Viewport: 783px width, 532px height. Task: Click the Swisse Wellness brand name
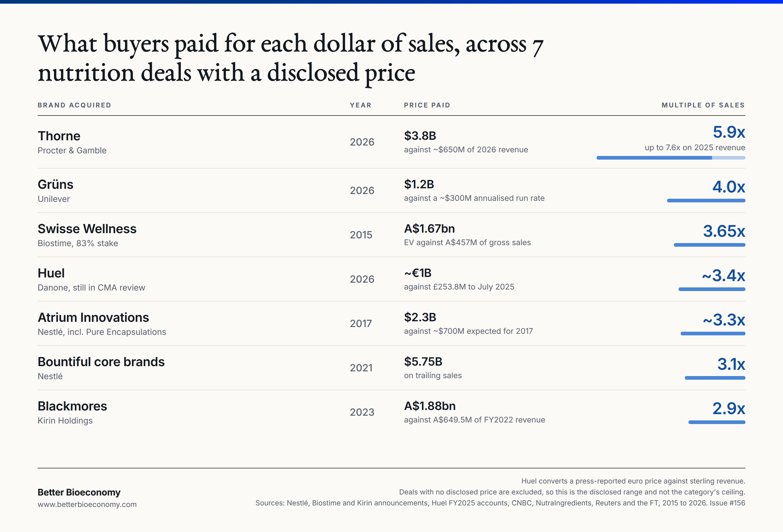(x=87, y=229)
